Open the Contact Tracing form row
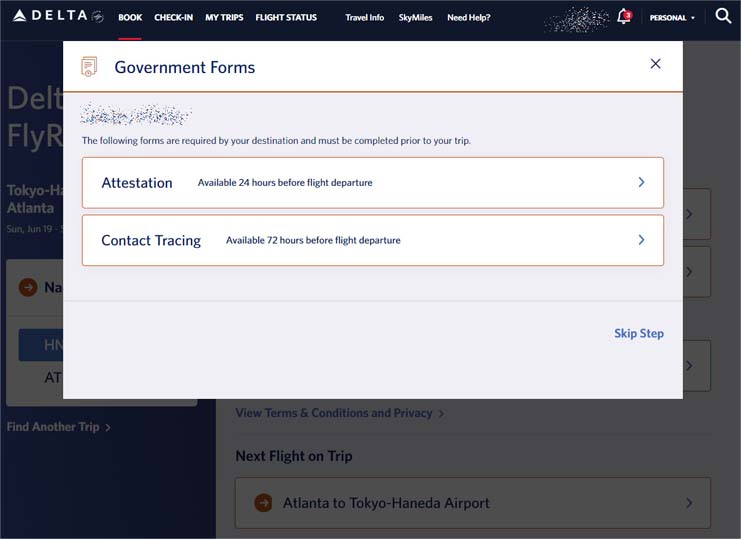The height and width of the screenshot is (539, 741). 372,240
